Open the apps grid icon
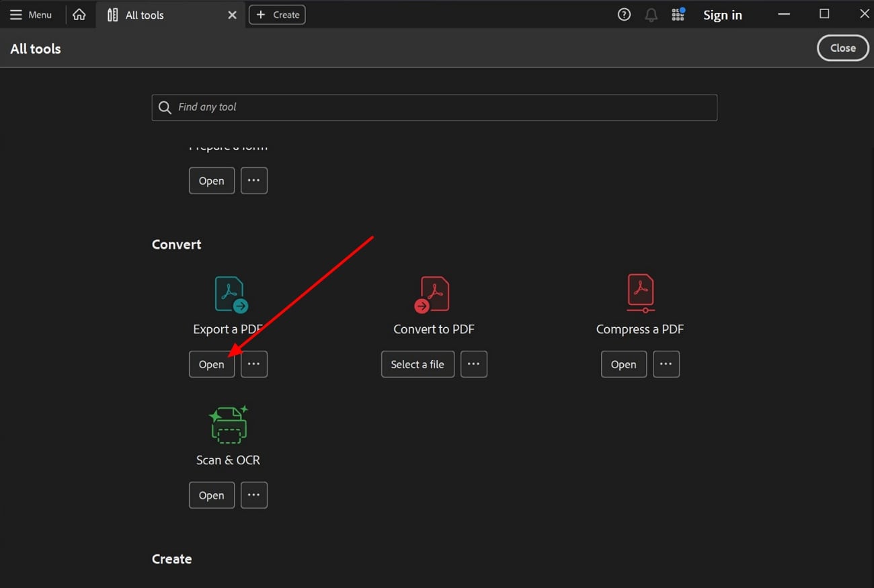The width and height of the screenshot is (874, 588). pos(678,15)
